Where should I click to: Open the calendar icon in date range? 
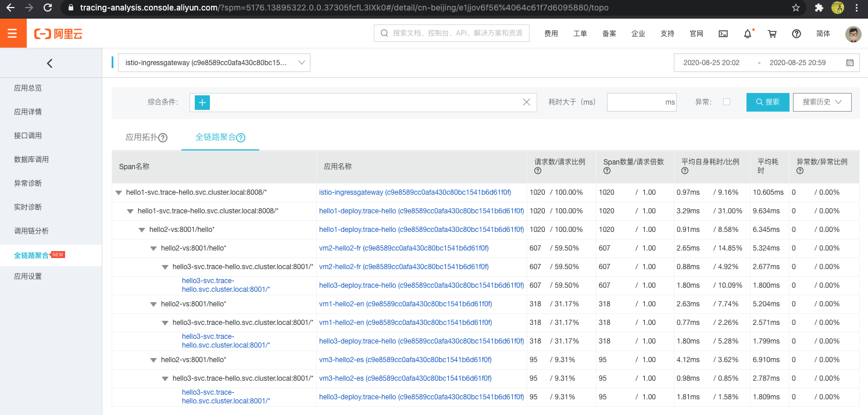click(849, 63)
